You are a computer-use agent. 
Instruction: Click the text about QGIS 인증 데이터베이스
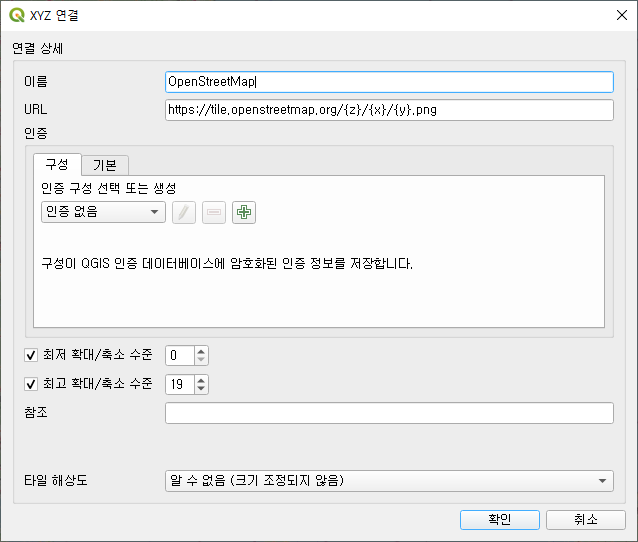pyautogui.click(x=227, y=264)
